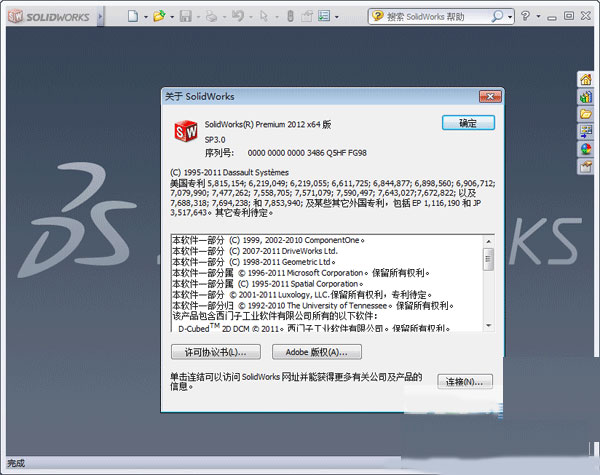Screen dimensions: 600x475
Task: Click the SolidWorks logo in the title bar
Action: 49,16
